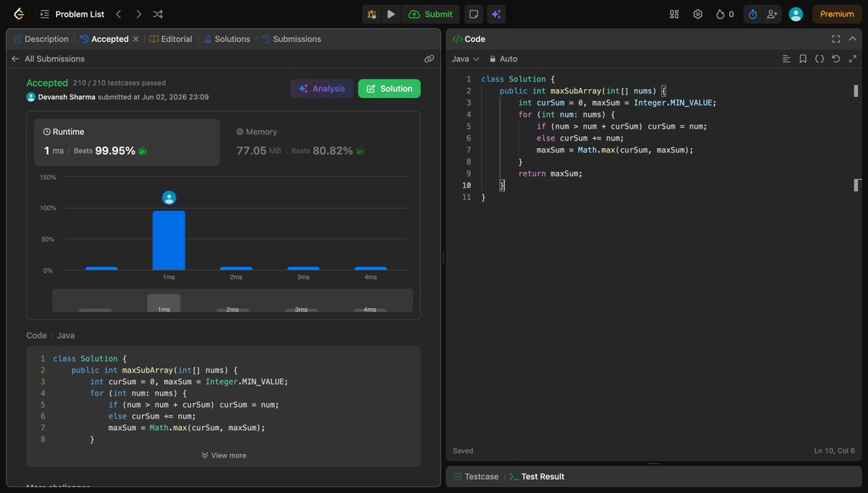The height and width of the screenshot is (493, 868).
Task: Click line 7 in the code editor
Action: (x=615, y=150)
